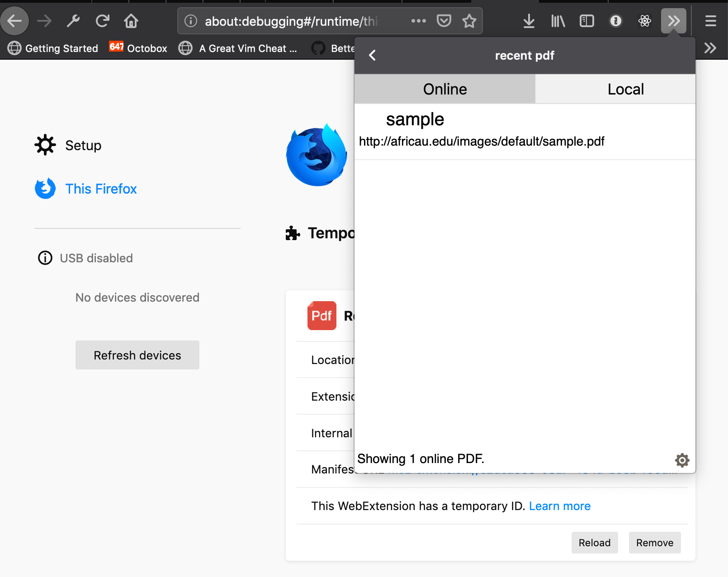Open page actions three-dot menu

(x=419, y=21)
